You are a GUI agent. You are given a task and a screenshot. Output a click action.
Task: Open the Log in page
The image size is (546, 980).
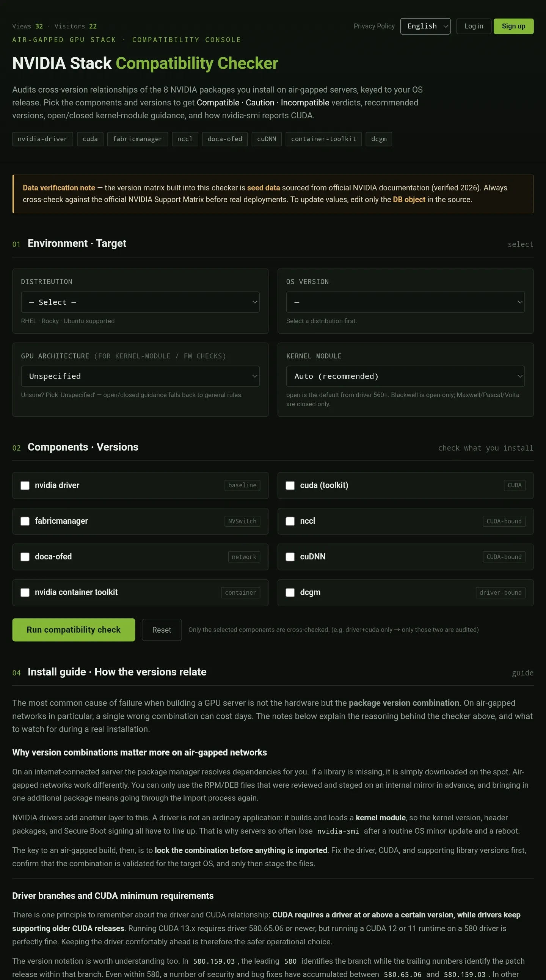(473, 26)
